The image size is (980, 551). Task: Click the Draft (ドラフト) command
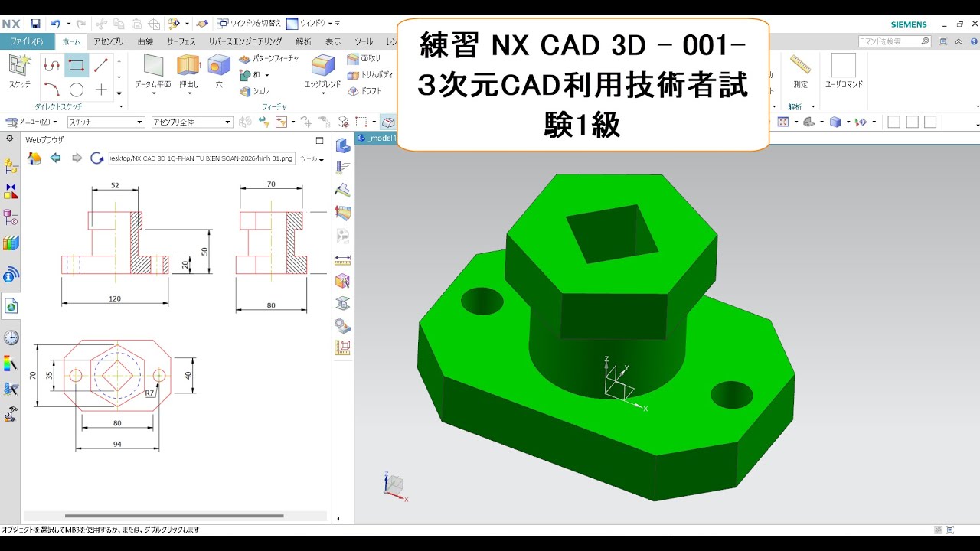coord(365,91)
